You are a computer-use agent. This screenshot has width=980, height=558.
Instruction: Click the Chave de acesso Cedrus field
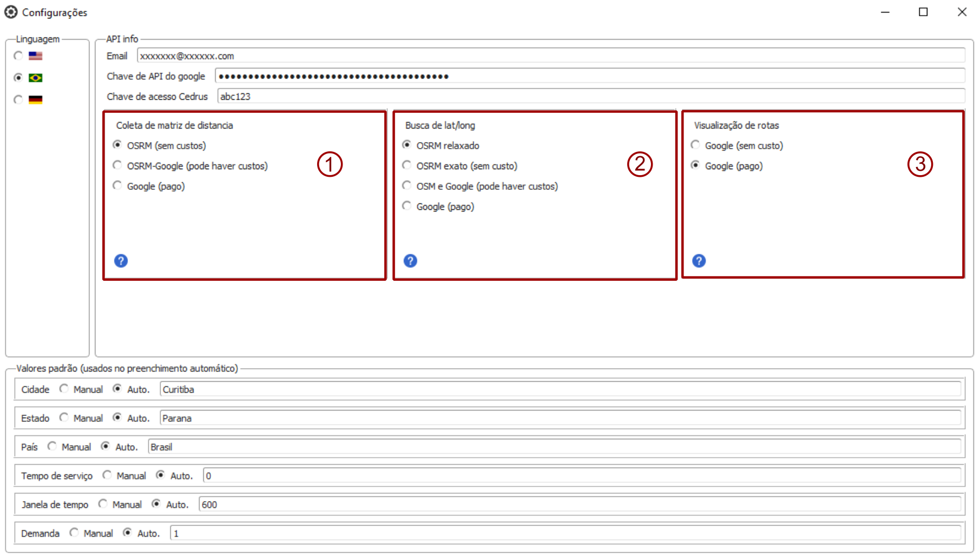pos(591,97)
